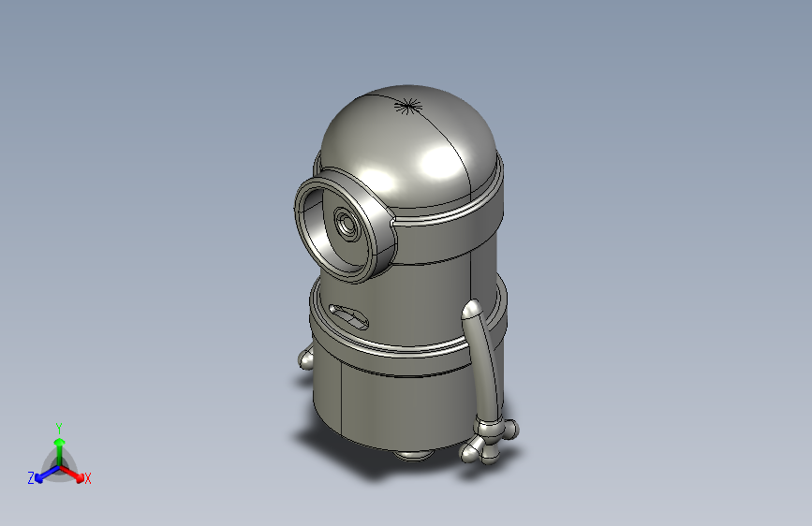The width and height of the screenshot is (812, 526).
Task: Select the domed head surface of the model
Action: [x=409, y=145]
